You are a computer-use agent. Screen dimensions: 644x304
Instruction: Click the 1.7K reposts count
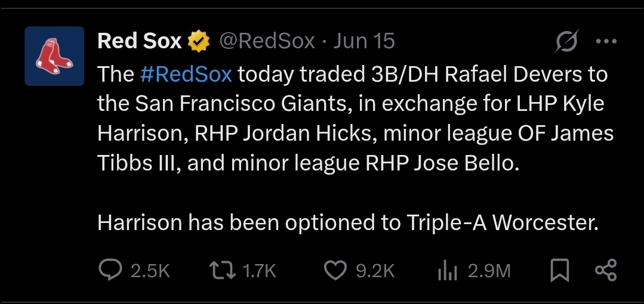pyautogui.click(x=260, y=271)
